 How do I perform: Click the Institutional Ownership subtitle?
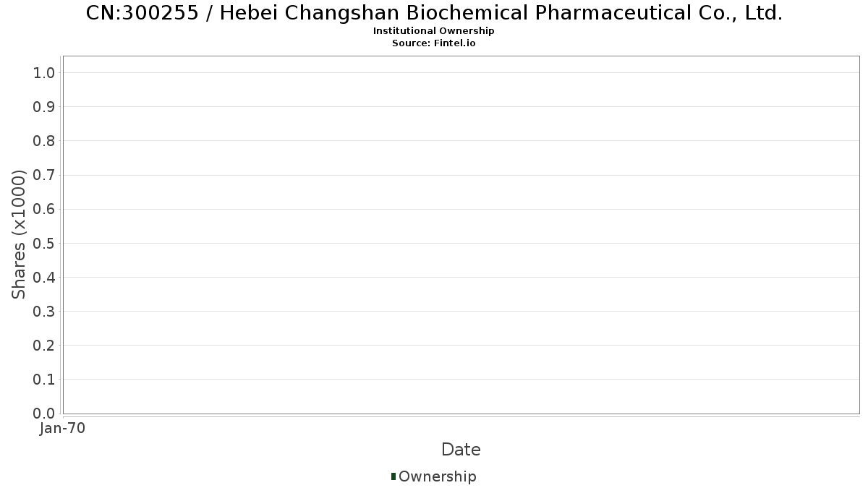(434, 31)
